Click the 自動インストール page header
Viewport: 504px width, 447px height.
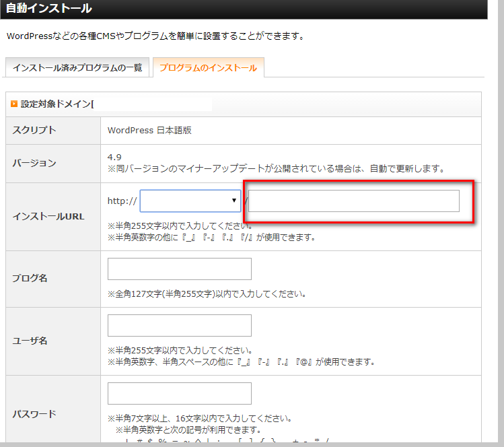49,9
